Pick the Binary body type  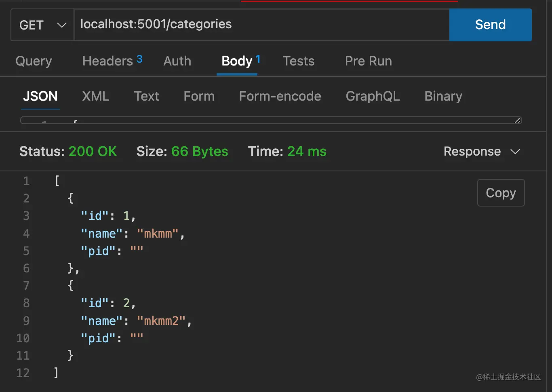click(443, 96)
